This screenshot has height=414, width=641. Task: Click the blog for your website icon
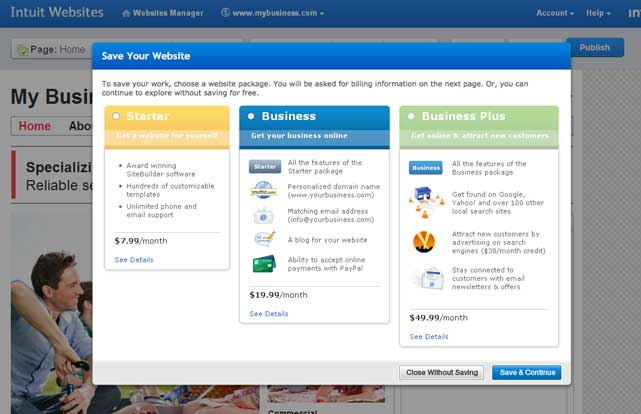[264, 239]
